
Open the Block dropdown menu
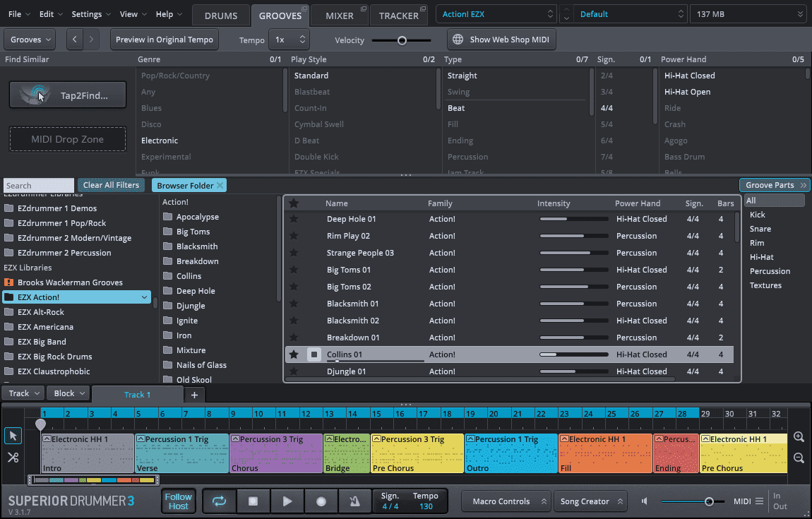69,393
